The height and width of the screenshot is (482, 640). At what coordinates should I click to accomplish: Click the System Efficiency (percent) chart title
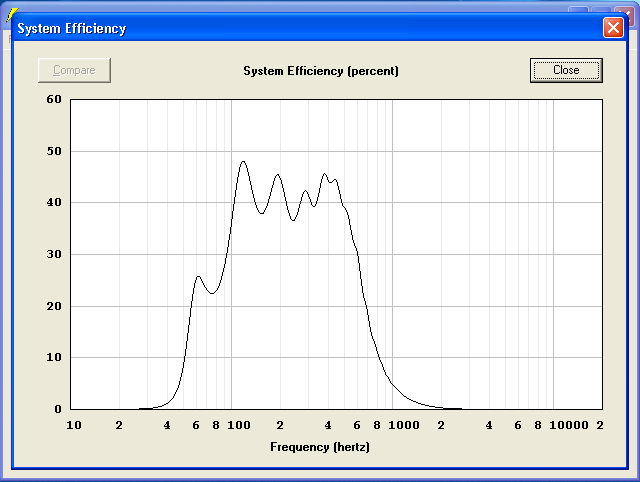tap(321, 71)
